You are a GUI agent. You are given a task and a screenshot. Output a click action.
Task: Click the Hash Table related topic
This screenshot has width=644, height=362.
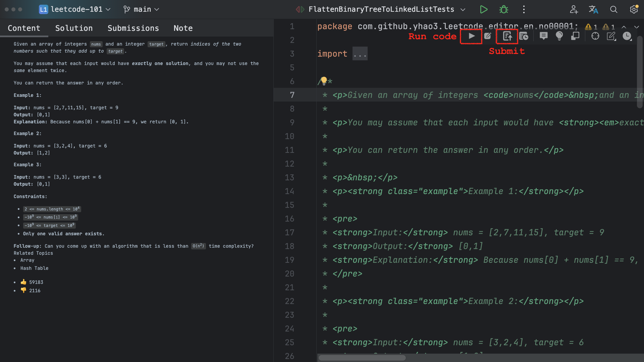point(34,268)
